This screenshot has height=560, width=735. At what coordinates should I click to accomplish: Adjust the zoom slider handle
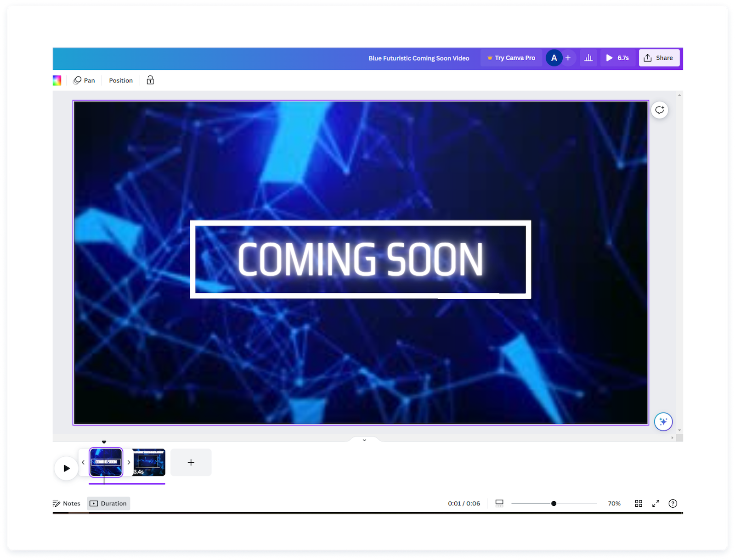click(x=554, y=504)
